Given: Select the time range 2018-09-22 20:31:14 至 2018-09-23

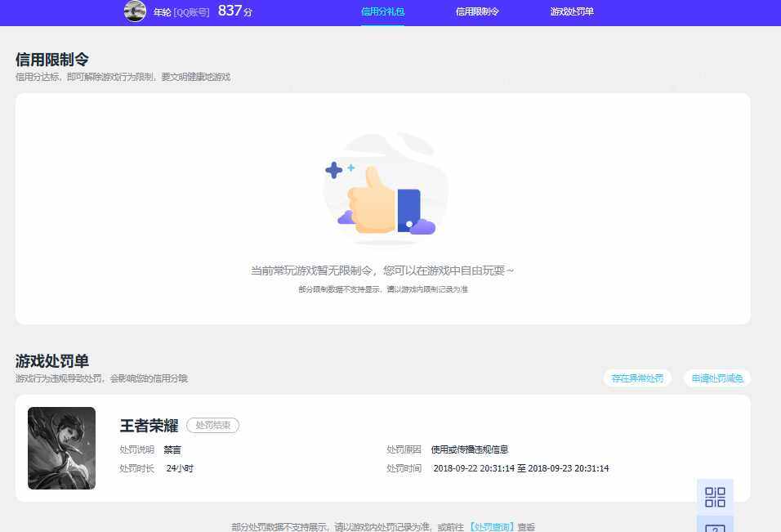Looking at the screenshot, I should (x=521, y=468).
